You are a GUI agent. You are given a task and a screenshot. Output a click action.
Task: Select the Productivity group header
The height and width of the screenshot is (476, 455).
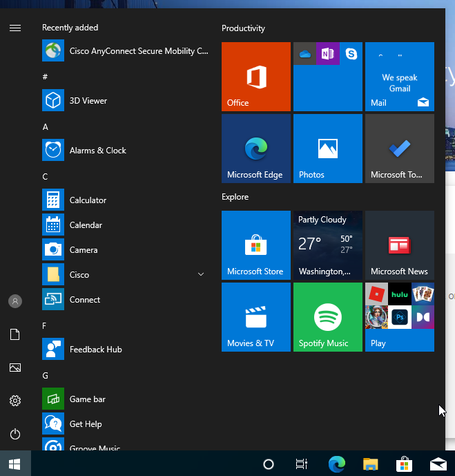243,28
